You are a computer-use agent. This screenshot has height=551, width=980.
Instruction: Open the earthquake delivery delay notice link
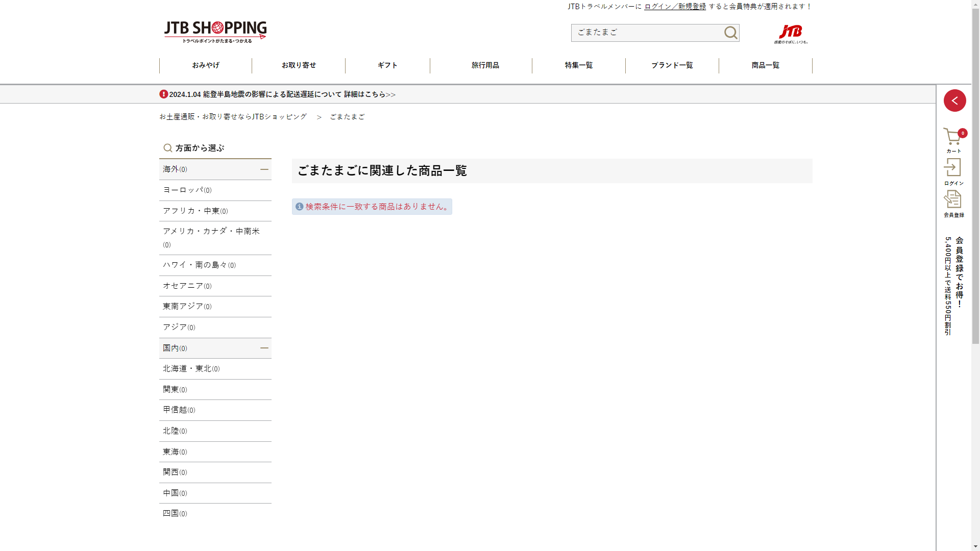point(282,94)
